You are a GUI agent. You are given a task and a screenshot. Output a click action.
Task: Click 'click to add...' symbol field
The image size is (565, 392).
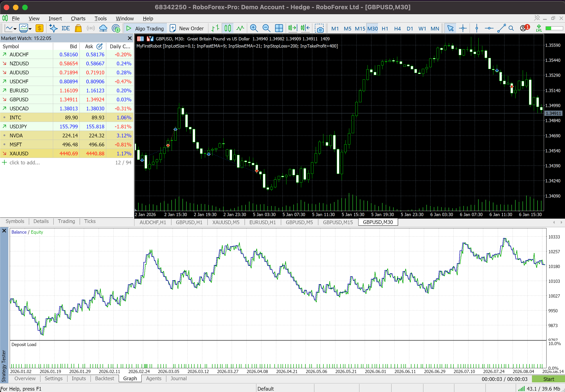click(x=24, y=163)
